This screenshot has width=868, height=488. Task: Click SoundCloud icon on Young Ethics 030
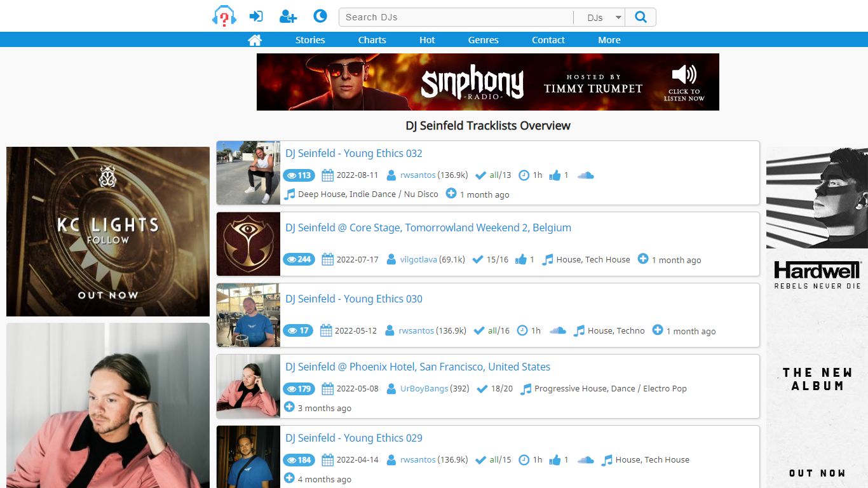557,330
